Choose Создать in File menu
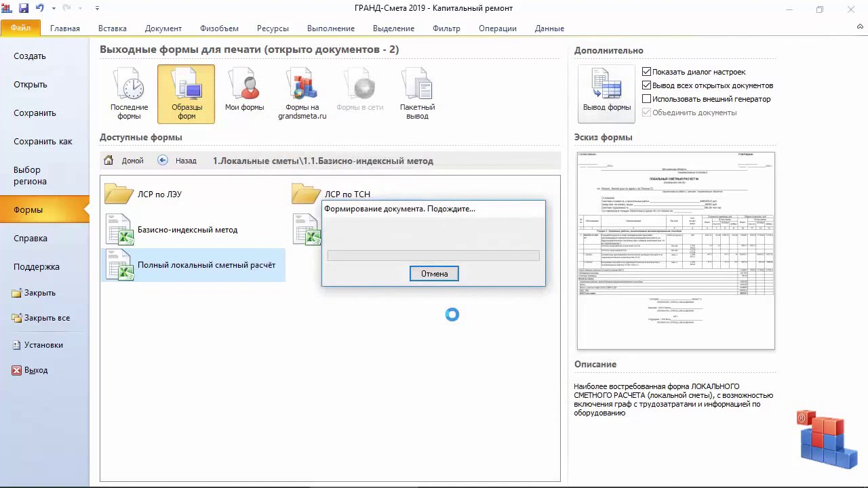868x488 pixels. click(x=30, y=56)
